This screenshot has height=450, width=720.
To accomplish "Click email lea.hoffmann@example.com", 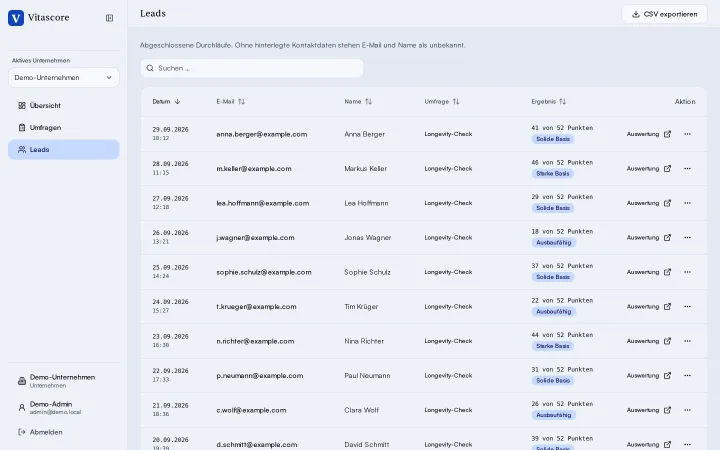I will (x=263, y=203).
